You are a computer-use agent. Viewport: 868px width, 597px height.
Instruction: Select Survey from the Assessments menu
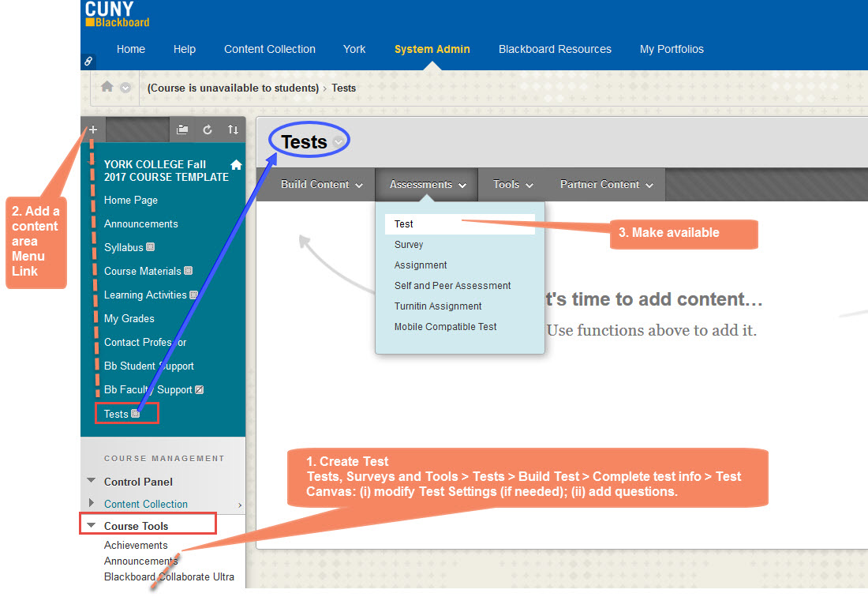click(410, 244)
